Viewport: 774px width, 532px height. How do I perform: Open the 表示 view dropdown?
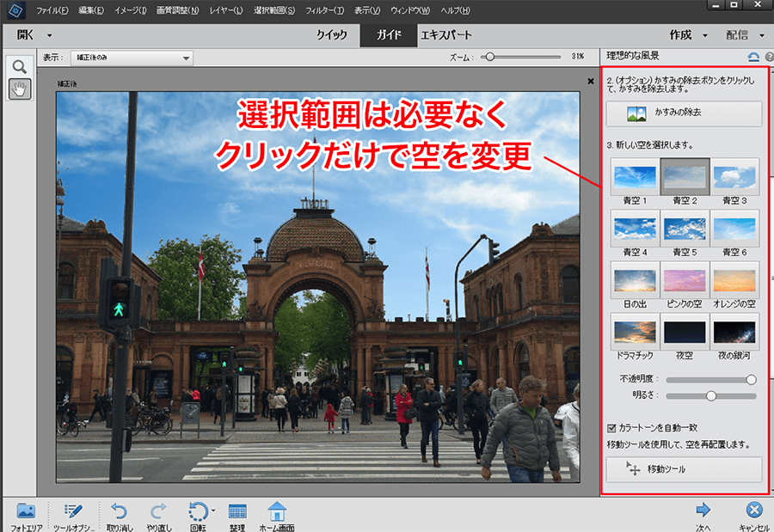132,58
